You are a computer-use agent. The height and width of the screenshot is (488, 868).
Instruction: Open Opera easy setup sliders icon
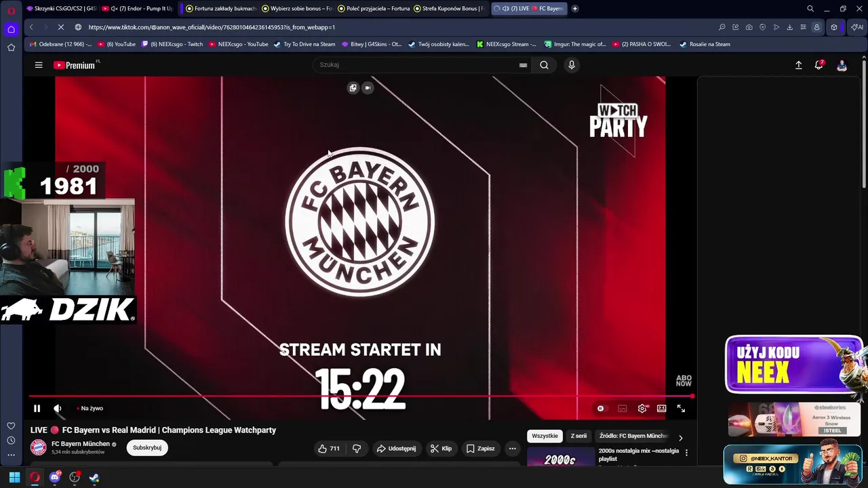point(803,27)
